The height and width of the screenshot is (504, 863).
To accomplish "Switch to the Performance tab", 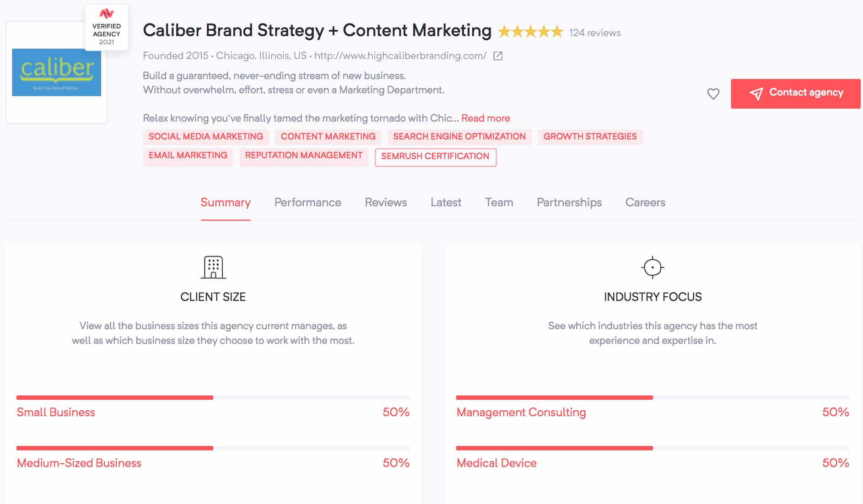I will [307, 202].
